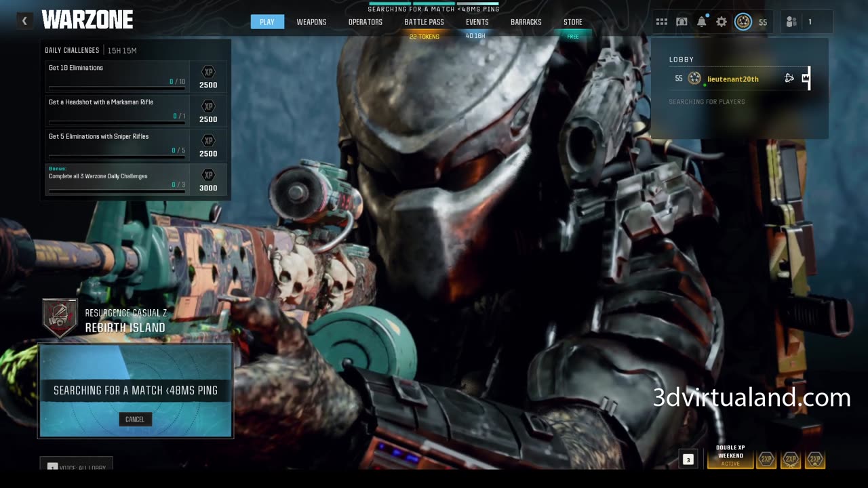Click the party leader crown icon

point(806,78)
